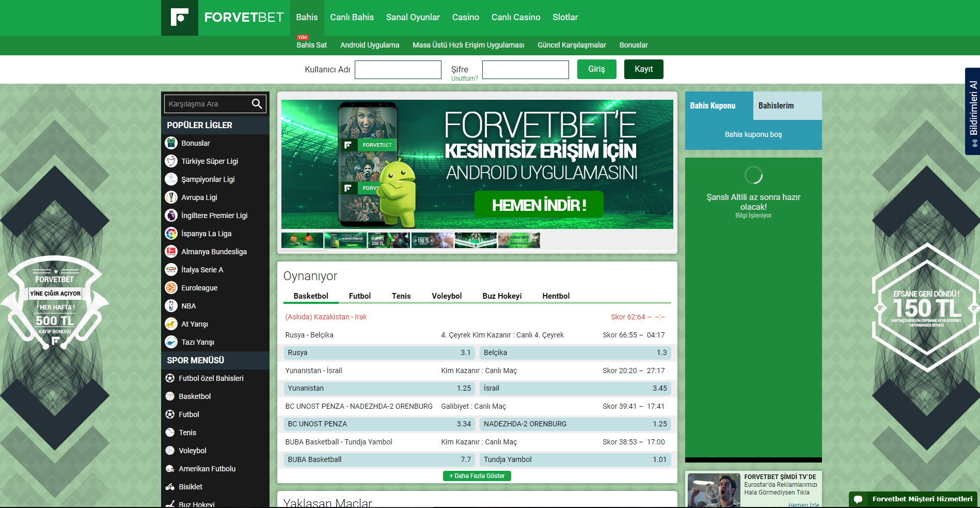Click the search magnifier icon

tap(257, 104)
